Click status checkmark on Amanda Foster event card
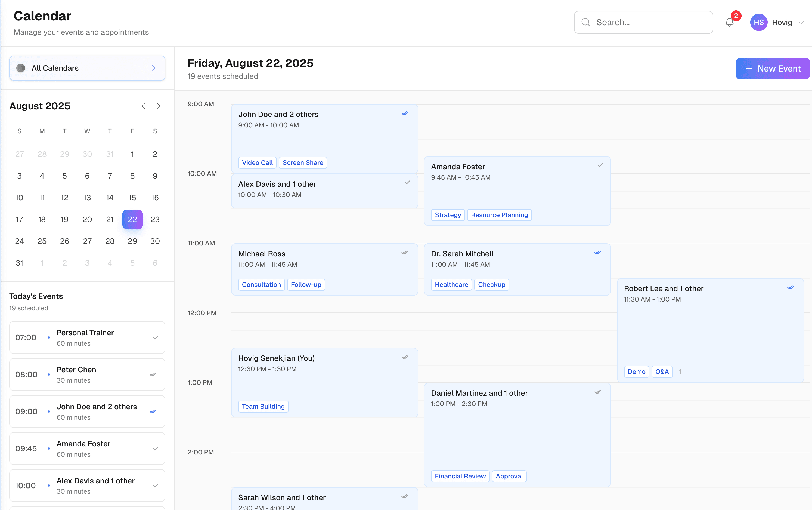812x510 pixels. click(x=600, y=165)
